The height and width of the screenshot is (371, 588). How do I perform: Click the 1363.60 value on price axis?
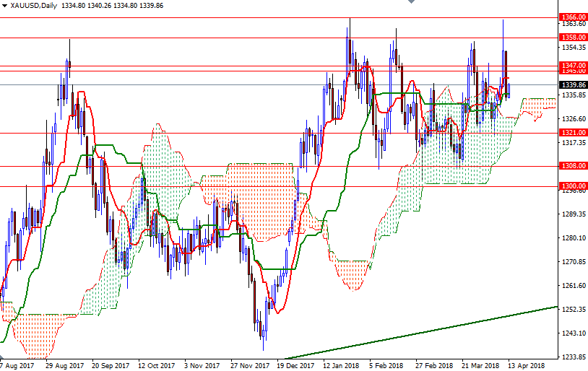[573, 24]
